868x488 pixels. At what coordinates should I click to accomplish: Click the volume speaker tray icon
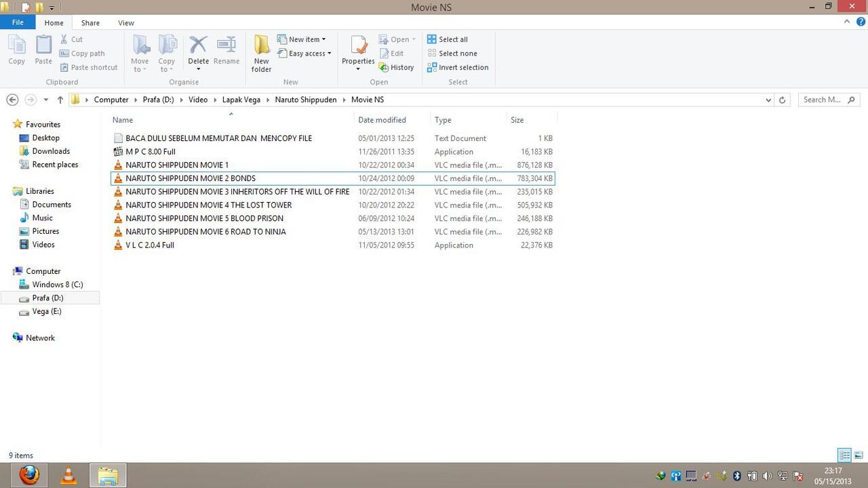[x=768, y=476]
